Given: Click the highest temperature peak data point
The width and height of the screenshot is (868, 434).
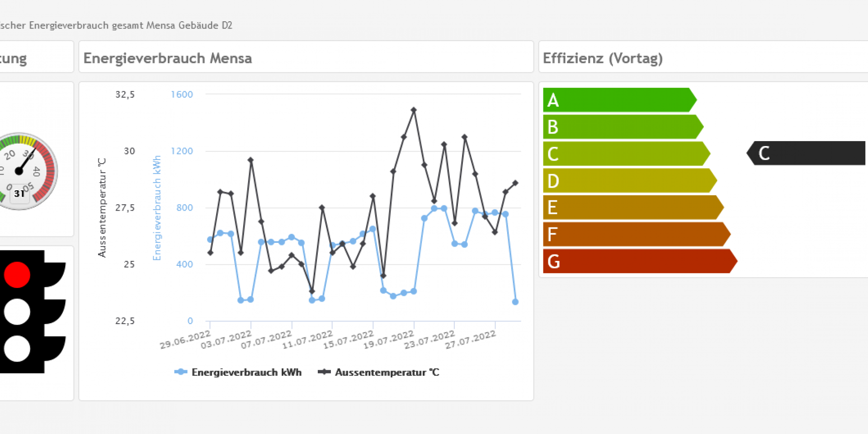Looking at the screenshot, I should tap(414, 110).
